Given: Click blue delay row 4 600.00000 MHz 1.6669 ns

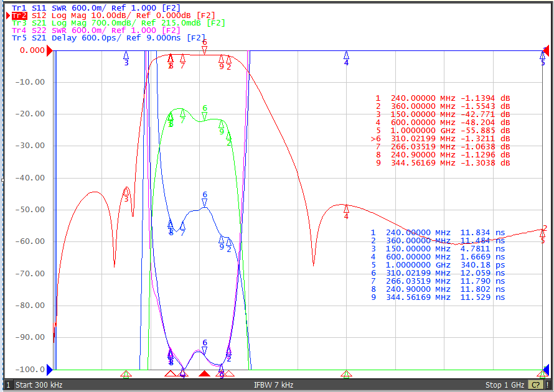Looking at the screenshot, I should click(438, 257).
